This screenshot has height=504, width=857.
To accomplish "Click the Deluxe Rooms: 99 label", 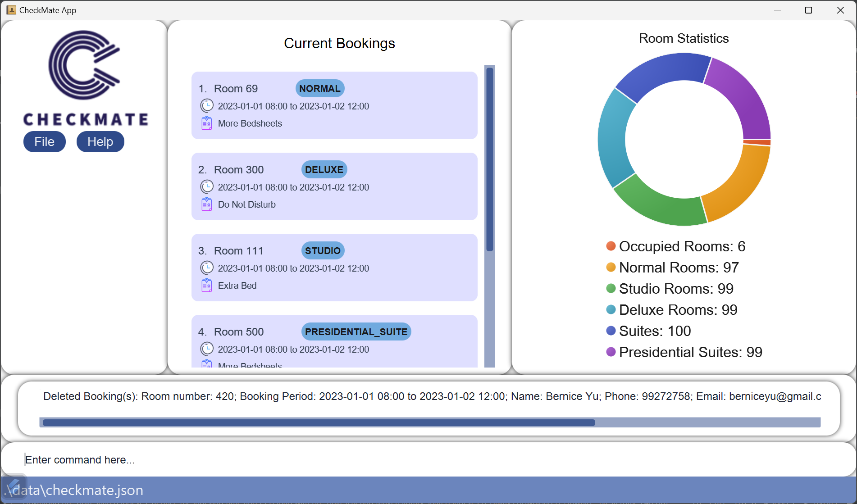I will point(678,310).
